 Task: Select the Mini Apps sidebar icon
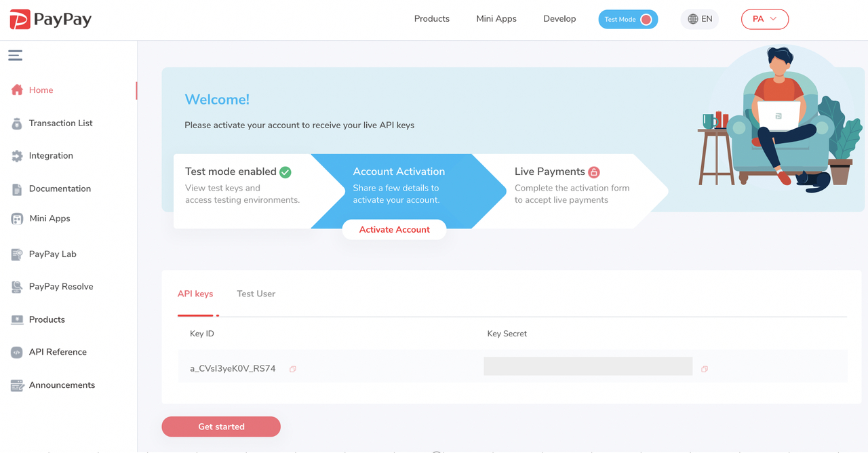[17, 219]
